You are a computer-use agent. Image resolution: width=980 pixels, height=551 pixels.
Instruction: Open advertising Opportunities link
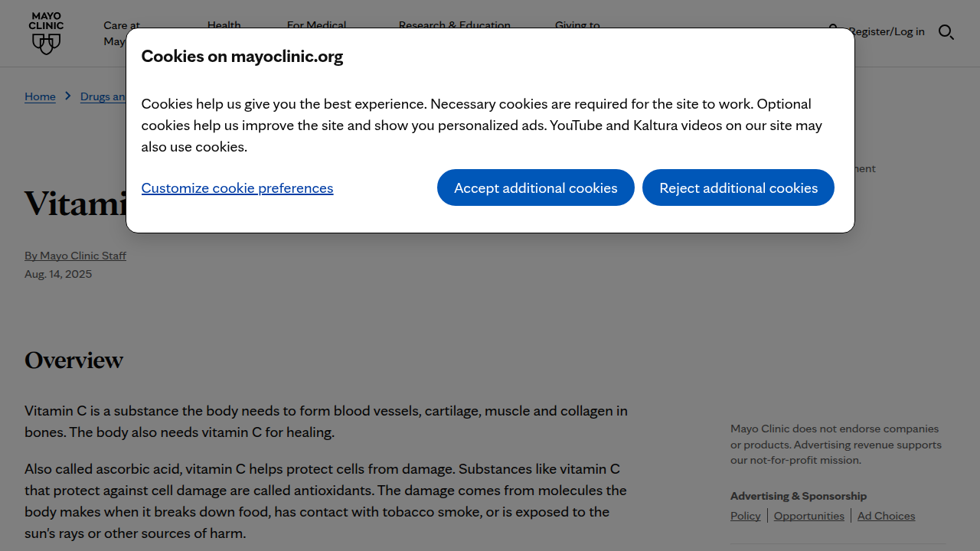tap(809, 516)
